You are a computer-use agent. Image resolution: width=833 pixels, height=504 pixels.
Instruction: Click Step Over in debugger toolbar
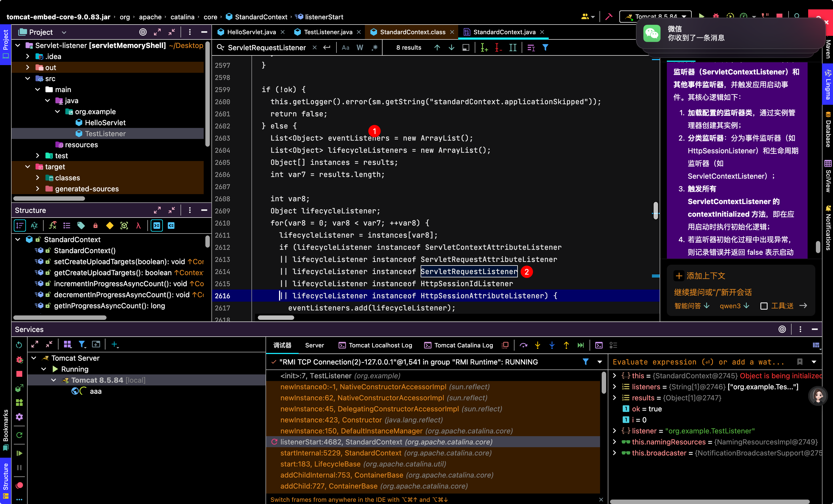523,345
